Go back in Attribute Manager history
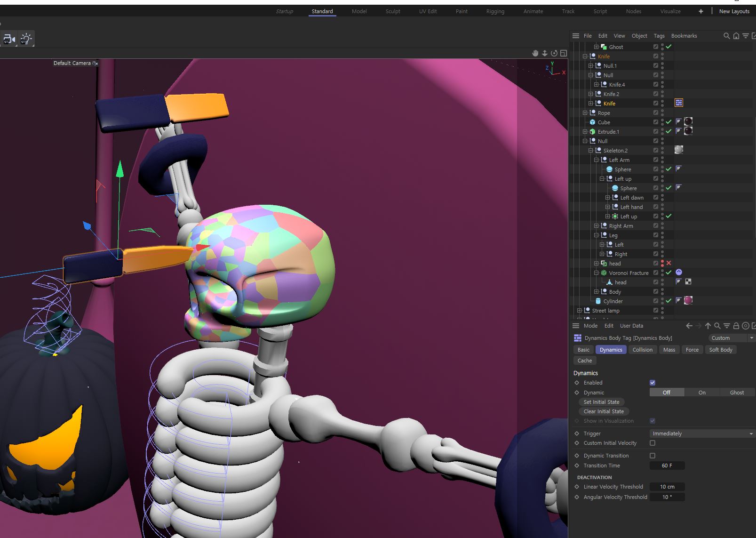This screenshot has width=756, height=538. [x=689, y=326]
